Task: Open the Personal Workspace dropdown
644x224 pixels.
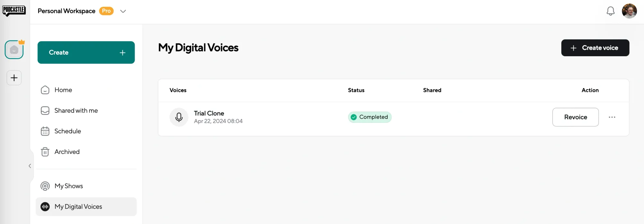Action: [x=123, y=11]
